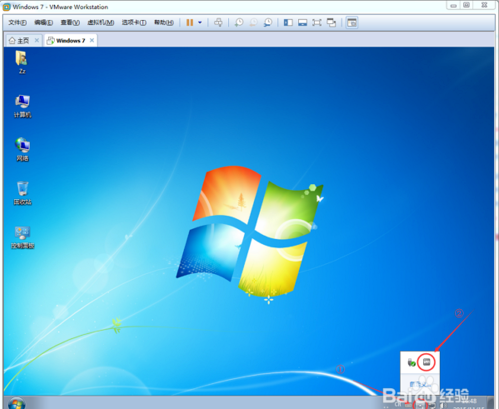This screenshot has height=409, width=499.
Task: Open the 自定义 customize link in tray popup
Action: click(x=419, y=384)
